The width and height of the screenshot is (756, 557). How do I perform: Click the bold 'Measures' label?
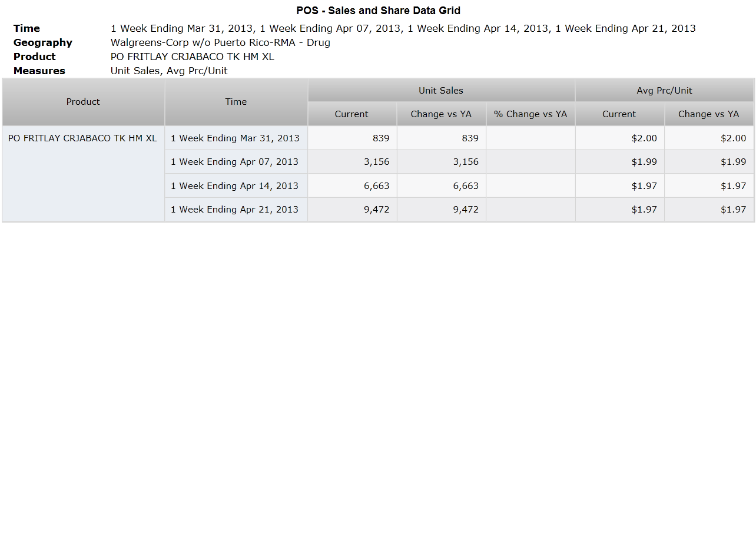39,71
